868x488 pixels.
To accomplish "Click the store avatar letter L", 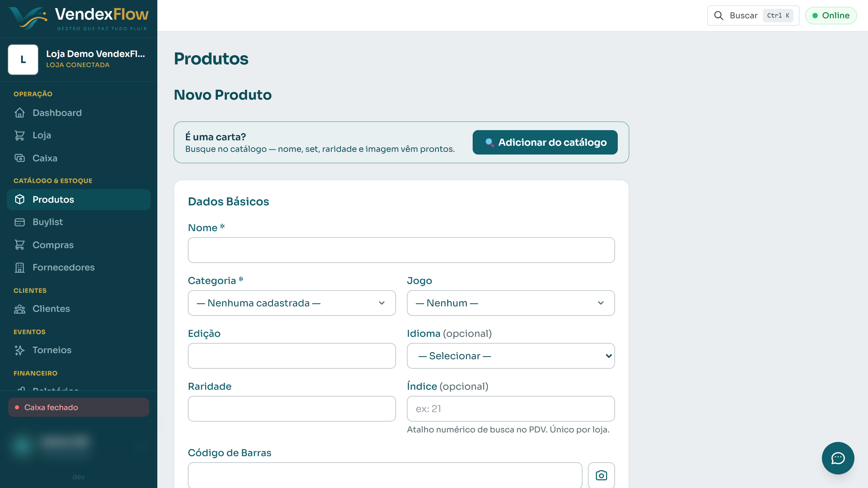I will tap(23, 60).
